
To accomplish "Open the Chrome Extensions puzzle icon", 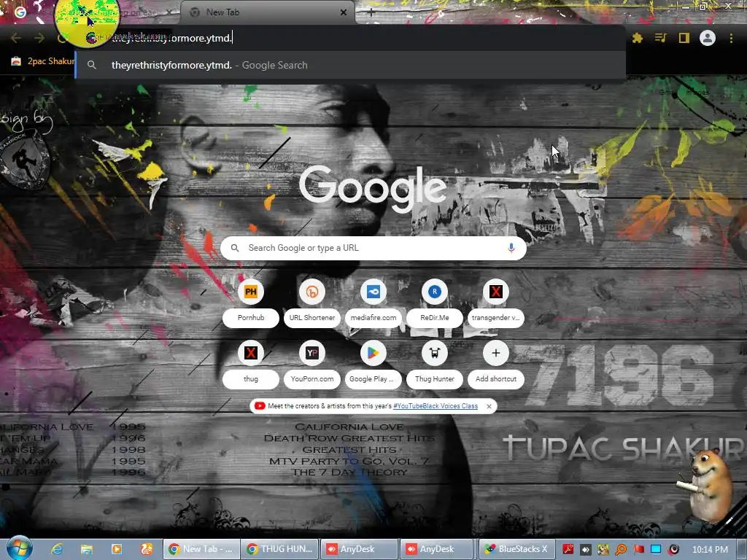I will click(638, 38).
